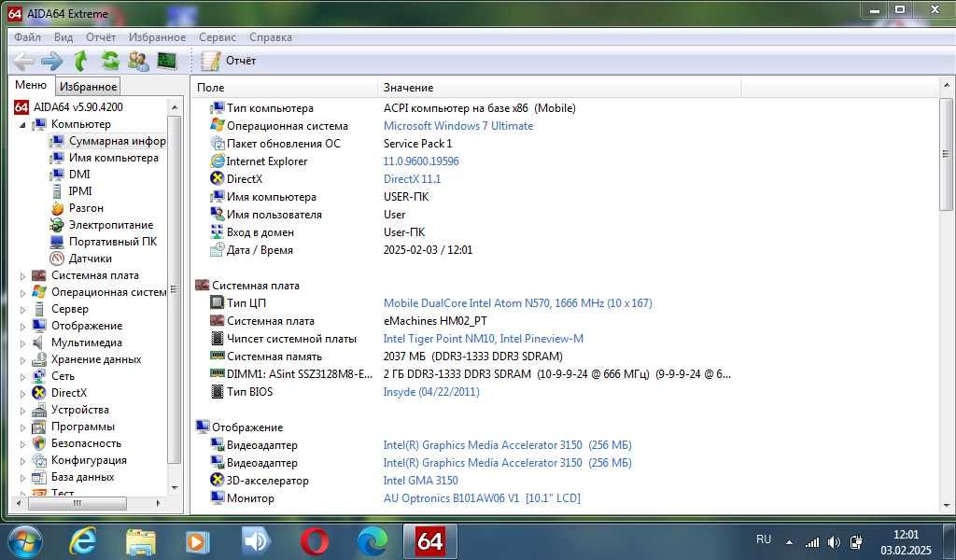Click the tree panel horizontal scrollbar thumb
This screenshot has width=956, height=560.
pos(77,503)
